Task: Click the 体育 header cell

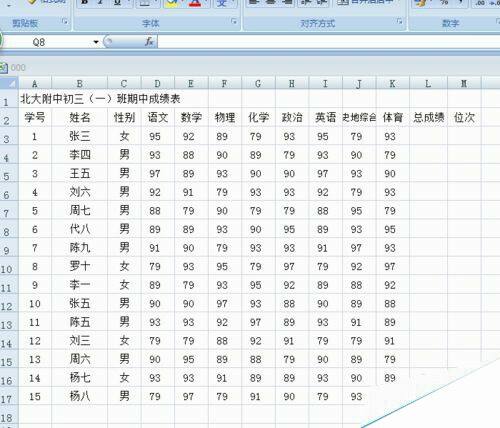Action: click(x=392, y=118)
